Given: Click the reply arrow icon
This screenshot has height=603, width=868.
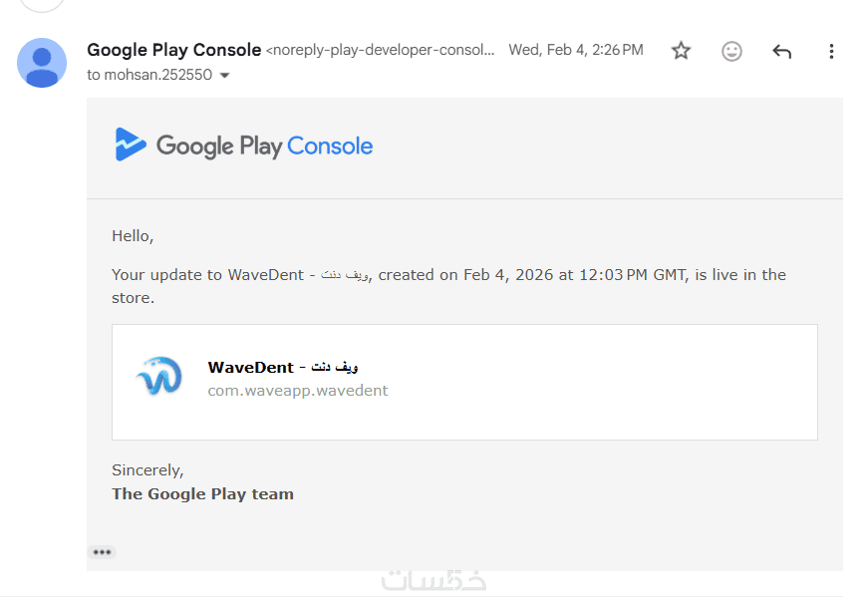Looking at the screenshot, I should point(782,51).
